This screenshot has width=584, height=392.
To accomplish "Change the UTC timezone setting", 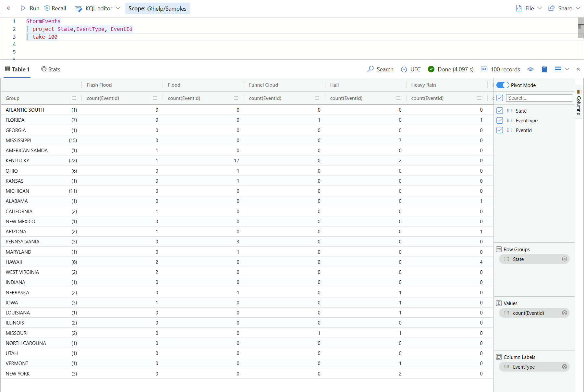I will point(411,69).
